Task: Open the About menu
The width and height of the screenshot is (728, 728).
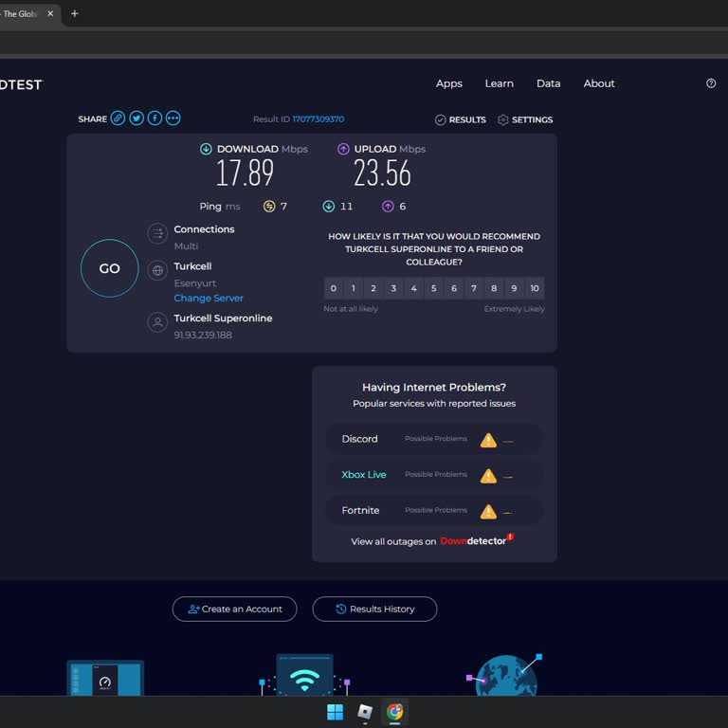Action: [x=599, y=83]
